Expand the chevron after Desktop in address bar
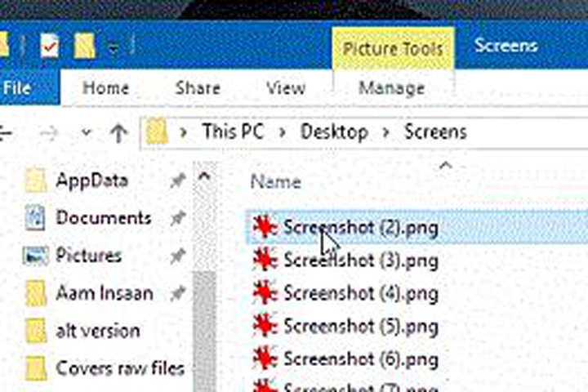 point(385,132)
